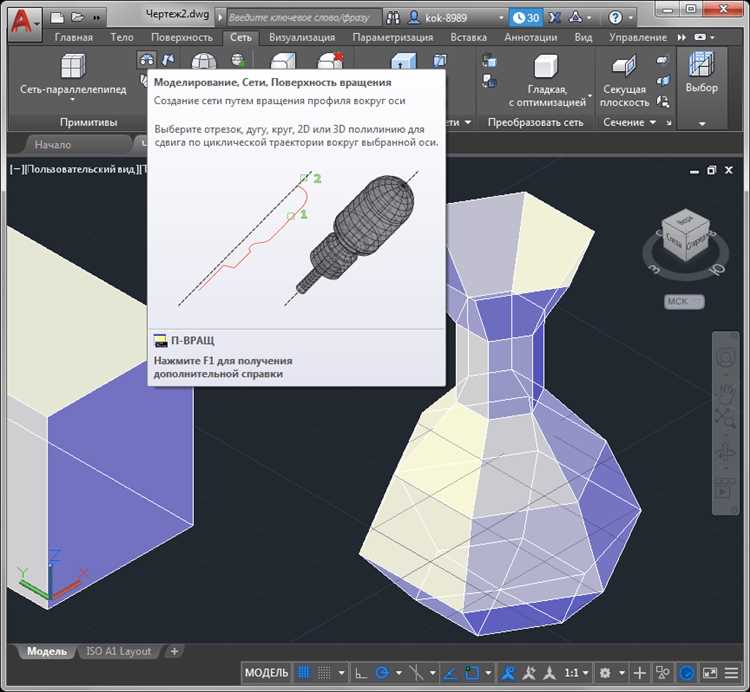
Task: Switch to the Визуализация ribbon tab
Action: click(x=302, y=37)
